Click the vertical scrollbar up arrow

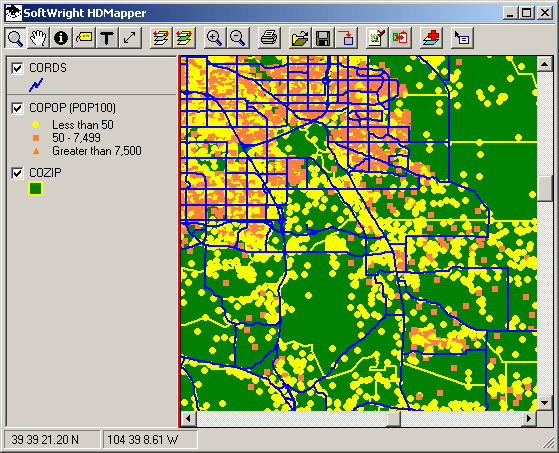pyautogui.click(x=544, y=64)
